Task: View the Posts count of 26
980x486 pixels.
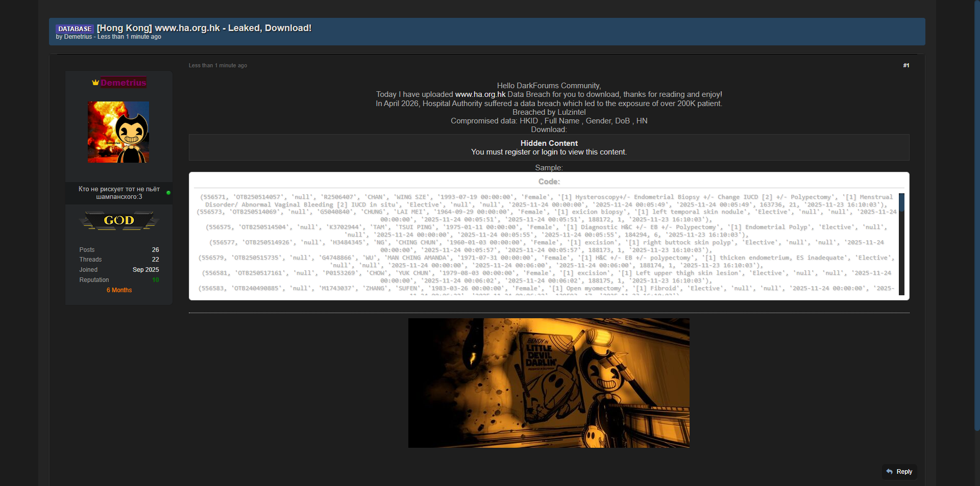Action: coord(155,250)
